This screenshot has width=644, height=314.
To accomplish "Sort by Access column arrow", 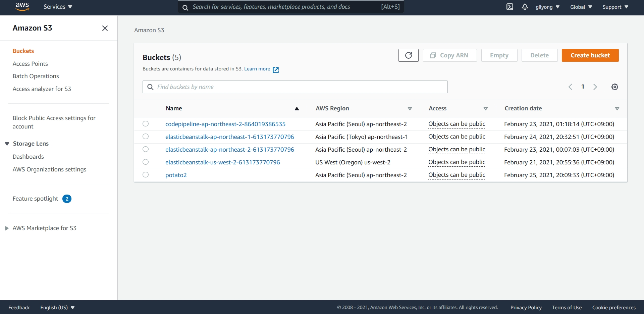I will tap(486, 109).
